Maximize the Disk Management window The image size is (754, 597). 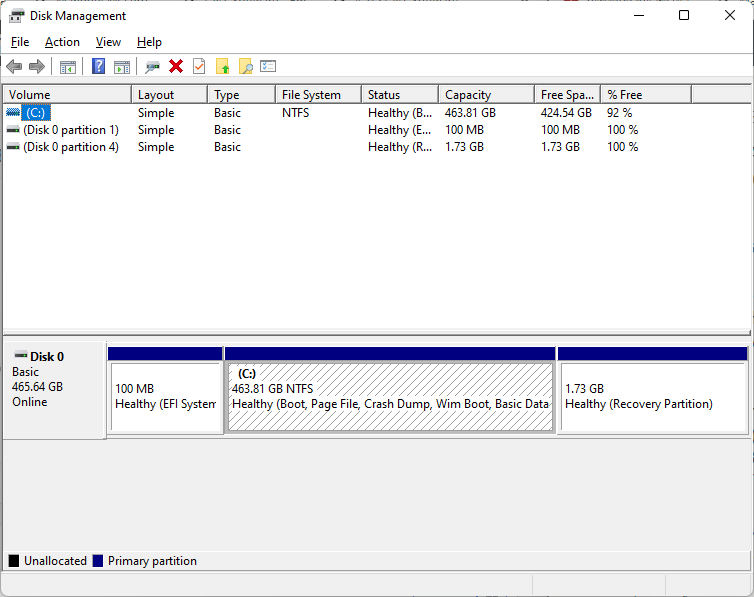point(684,15)
